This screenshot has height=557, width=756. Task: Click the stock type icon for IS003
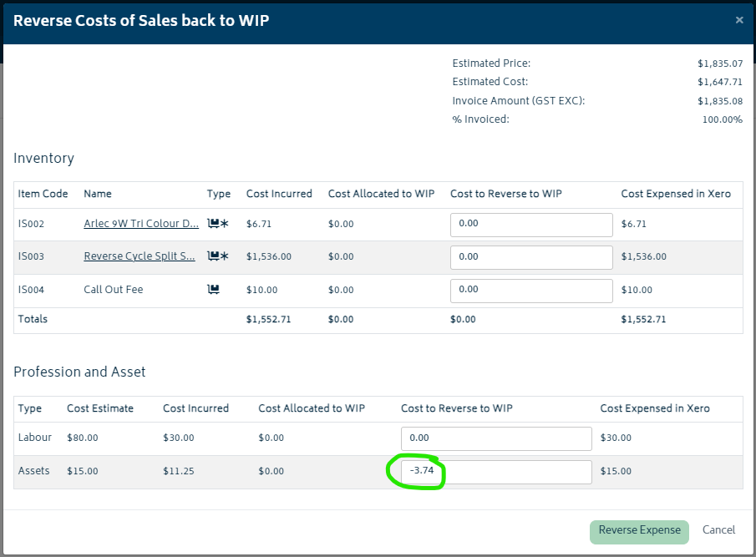point(218,256)
